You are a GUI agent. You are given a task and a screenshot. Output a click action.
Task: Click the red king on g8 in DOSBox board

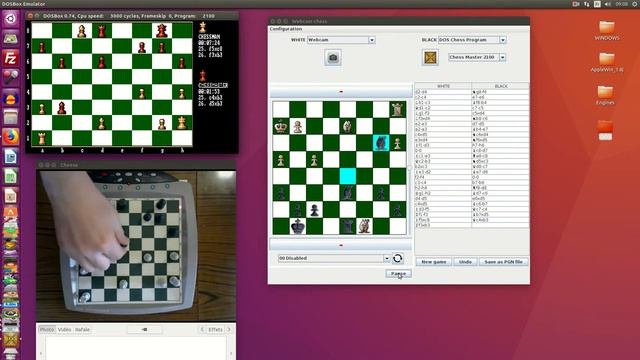point(162,31)
